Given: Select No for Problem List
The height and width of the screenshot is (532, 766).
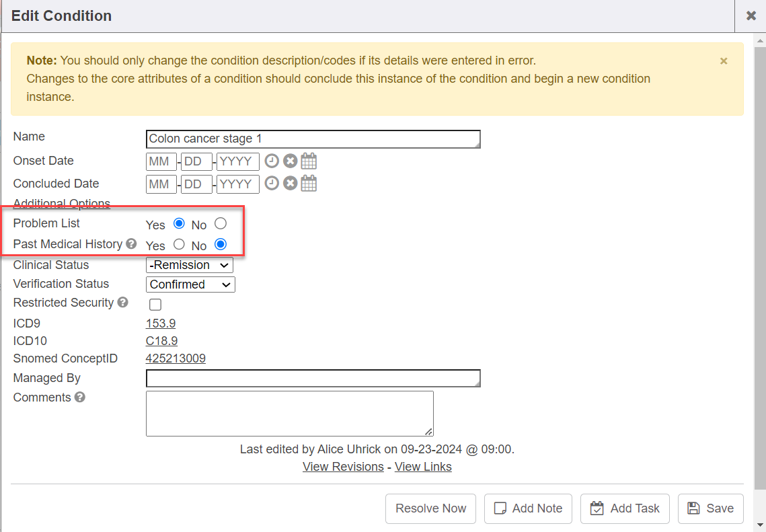Looking at the screenshot, I should pyautogui.click(x=221, y=223).
